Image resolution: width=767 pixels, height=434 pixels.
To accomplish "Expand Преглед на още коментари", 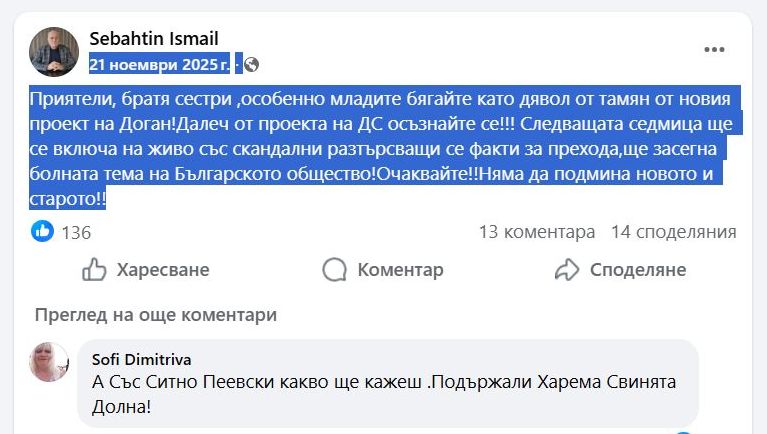I will point(155,315).
